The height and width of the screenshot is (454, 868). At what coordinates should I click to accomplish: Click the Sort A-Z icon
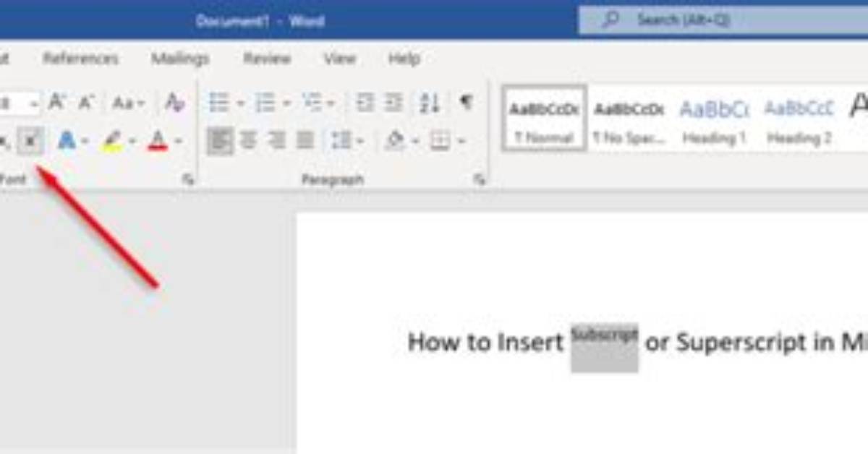430,103
